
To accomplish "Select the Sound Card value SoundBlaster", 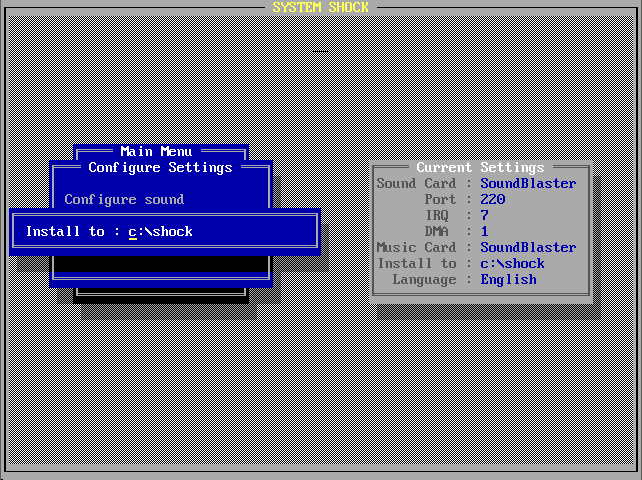I will click(x=528, y=183).
